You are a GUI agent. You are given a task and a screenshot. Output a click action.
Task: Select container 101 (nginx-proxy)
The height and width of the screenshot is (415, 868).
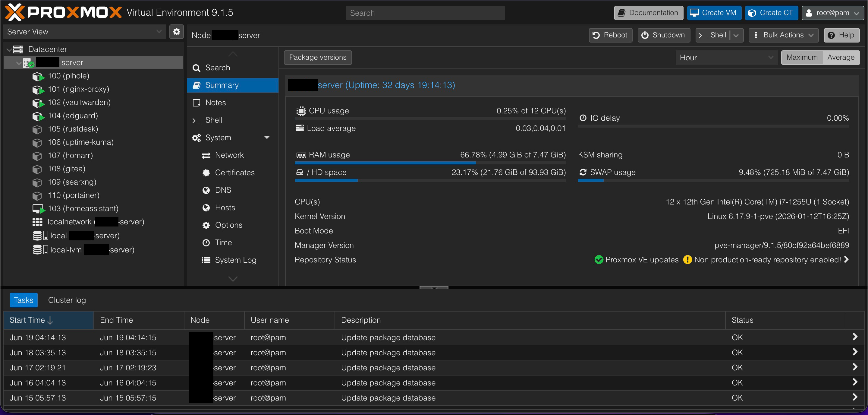click(78, 89)
